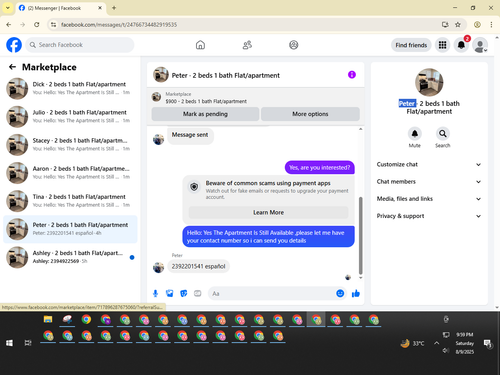Open the Aaron conversation
Screen dimensions: 500x375
(70, 173)
